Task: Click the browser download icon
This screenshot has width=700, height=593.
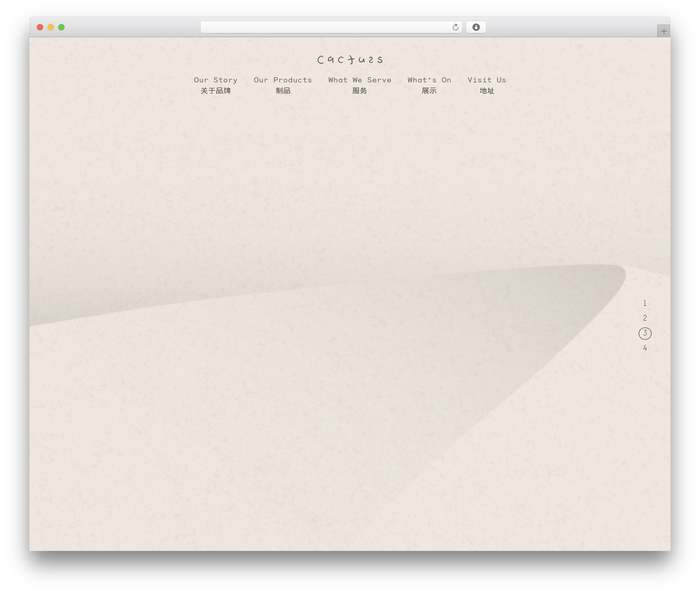Action: click(476, 27)
